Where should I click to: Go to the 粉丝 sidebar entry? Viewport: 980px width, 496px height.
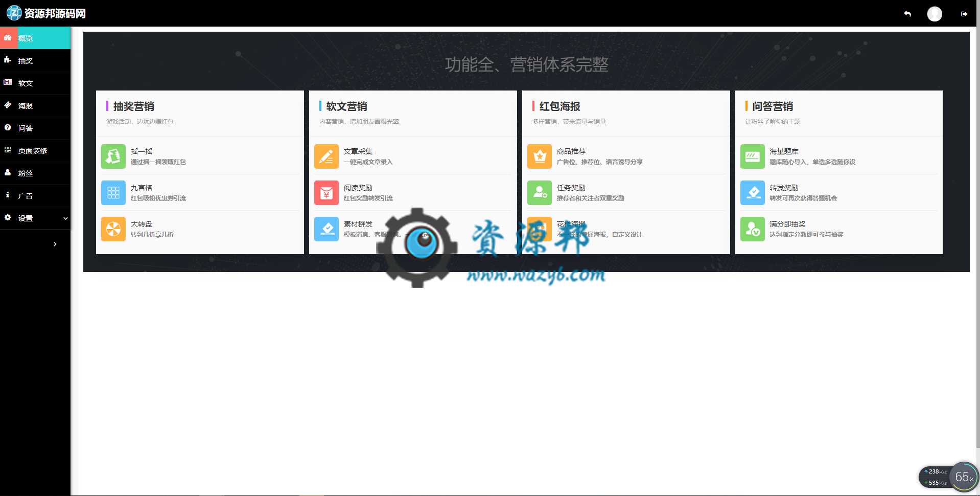(35, 173)
